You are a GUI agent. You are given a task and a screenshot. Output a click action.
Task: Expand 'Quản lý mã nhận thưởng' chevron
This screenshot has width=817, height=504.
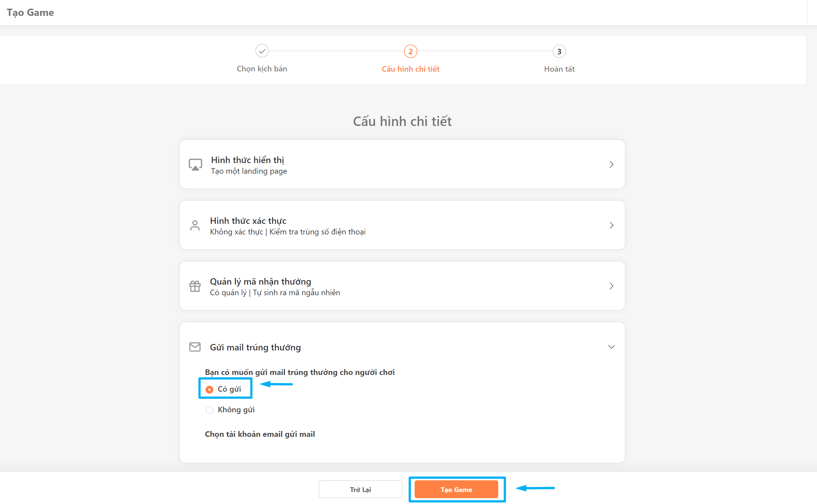click(x=611, y=286)
